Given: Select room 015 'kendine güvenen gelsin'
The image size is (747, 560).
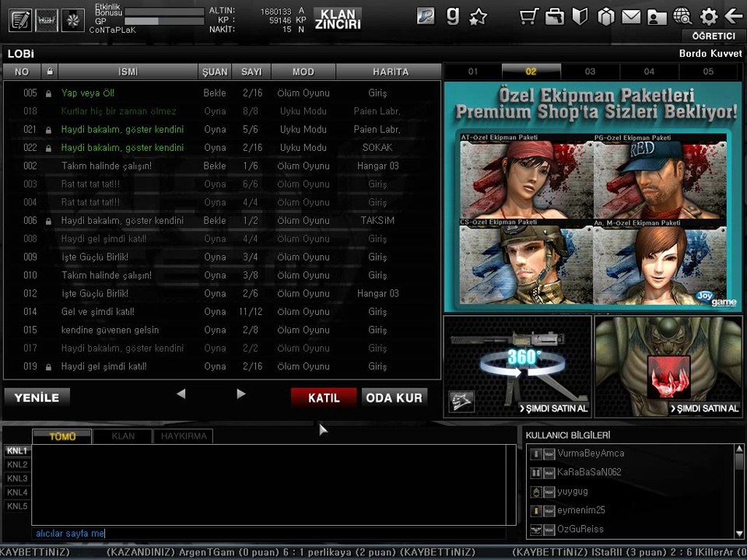Looking at the screenshot, I should pyautogui.click(x=222, y=330).
